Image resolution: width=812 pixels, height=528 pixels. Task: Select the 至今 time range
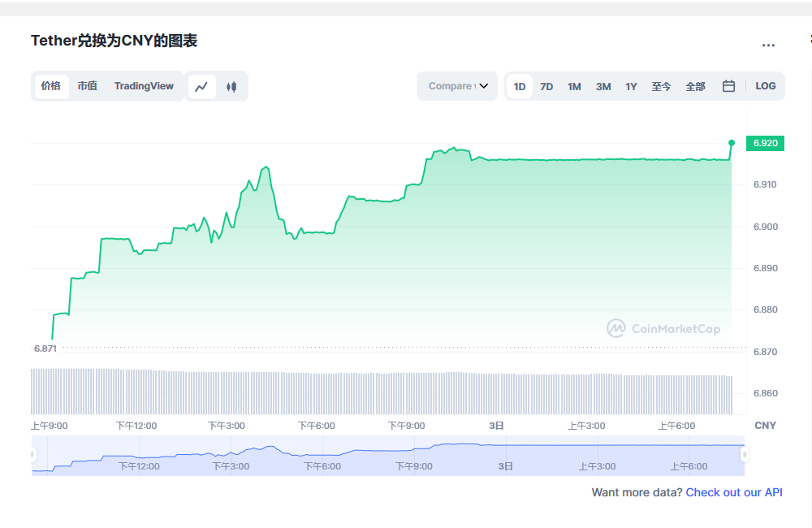(661, 87)
